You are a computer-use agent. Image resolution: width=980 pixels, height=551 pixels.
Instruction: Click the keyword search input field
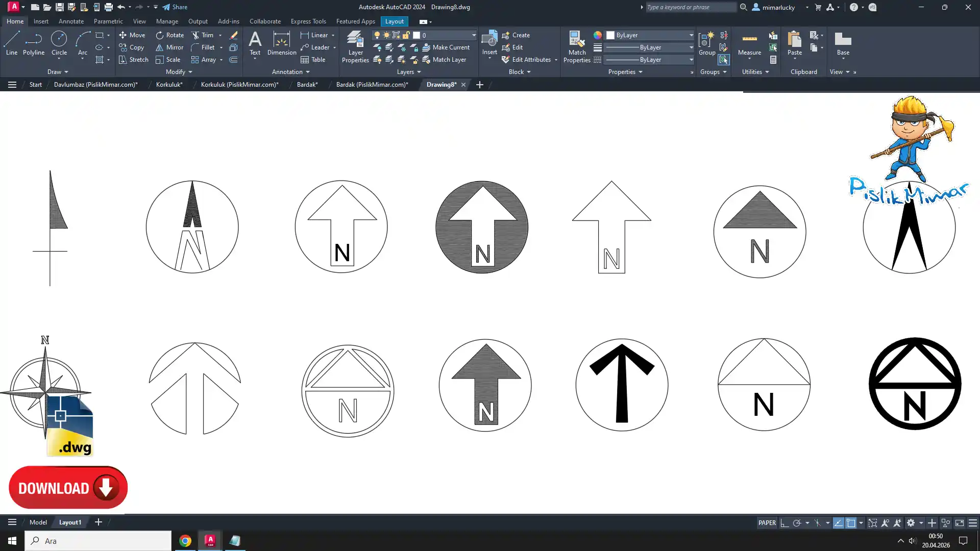click(690, 7)
